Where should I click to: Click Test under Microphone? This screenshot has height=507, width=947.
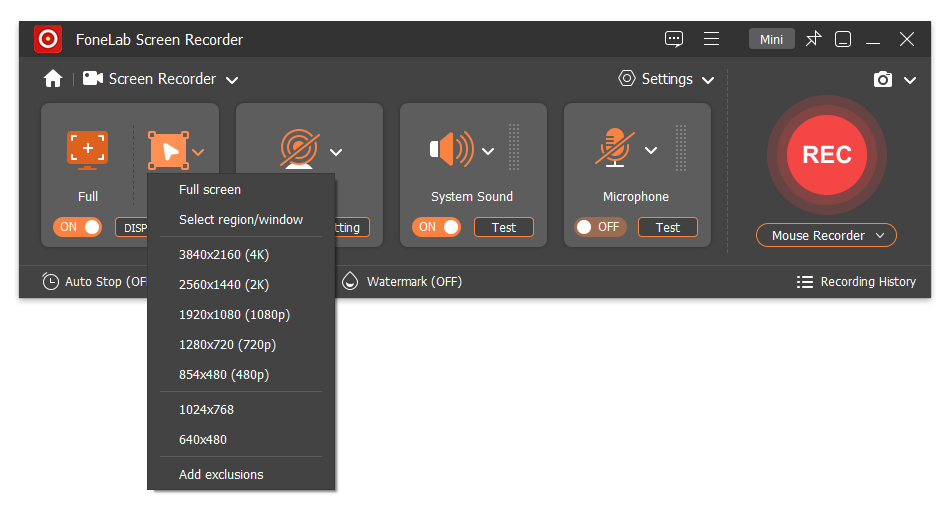click(667, 227)
